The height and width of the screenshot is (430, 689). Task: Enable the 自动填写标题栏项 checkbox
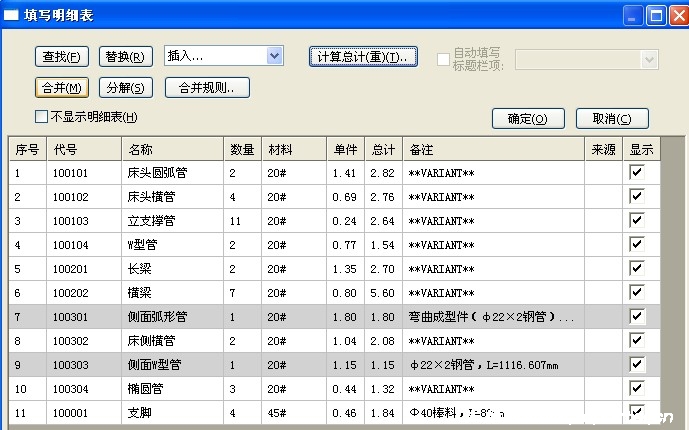(443, 59)
